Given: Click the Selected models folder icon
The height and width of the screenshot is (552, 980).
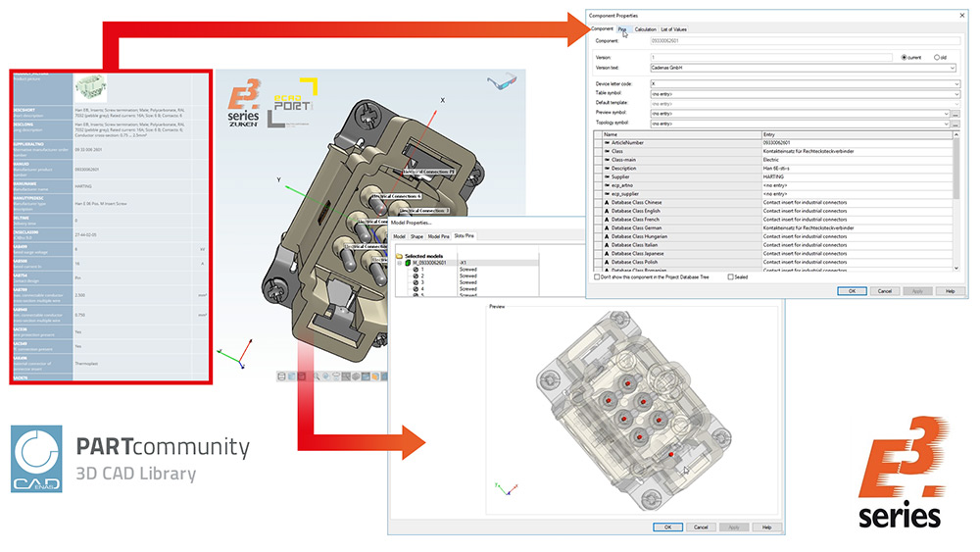Looking at the screenshot, I should (399, 255).
